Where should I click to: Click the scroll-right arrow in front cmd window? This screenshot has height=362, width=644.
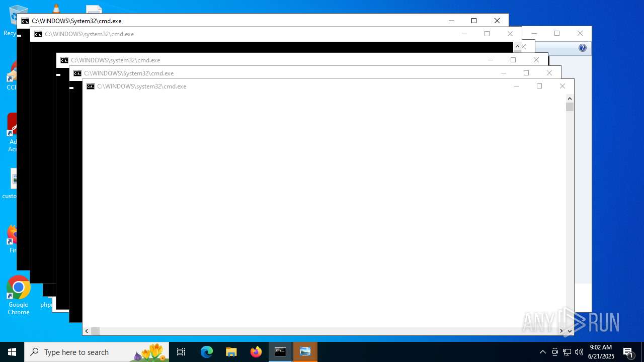(x=561, y=331)
